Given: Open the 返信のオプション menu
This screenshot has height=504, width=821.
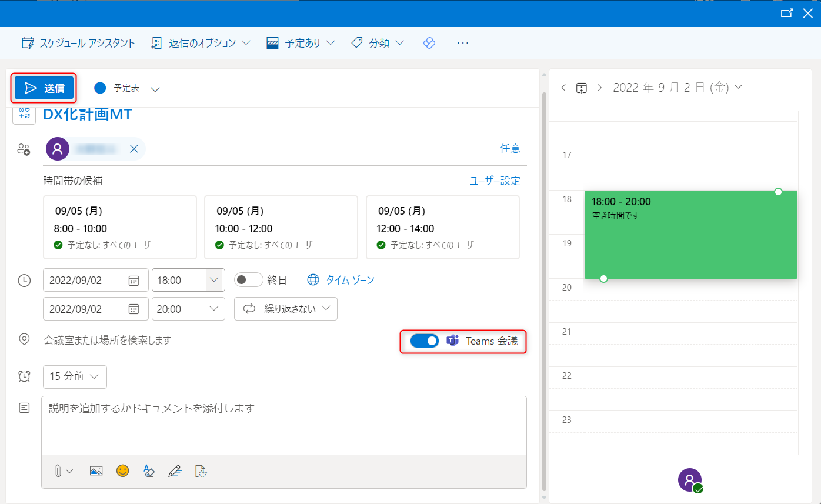Looking at the screenshot, I should pyautogui.click(x=201, y=43).
